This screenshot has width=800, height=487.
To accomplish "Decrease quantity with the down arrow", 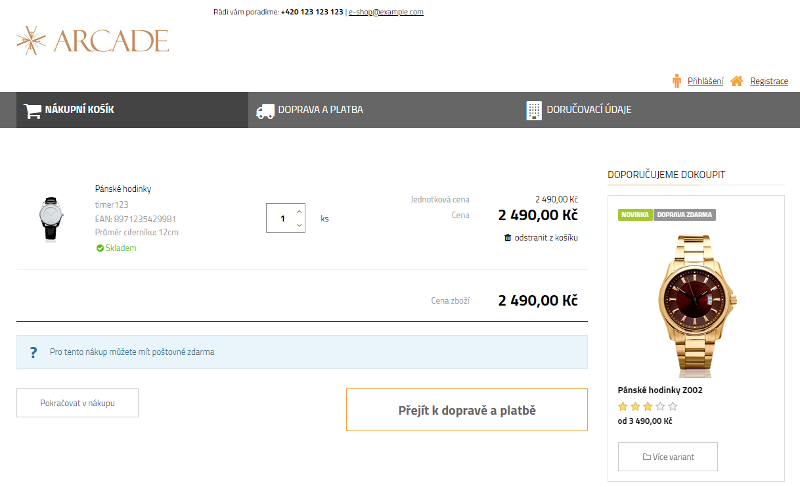I will [x=299, y=225].
